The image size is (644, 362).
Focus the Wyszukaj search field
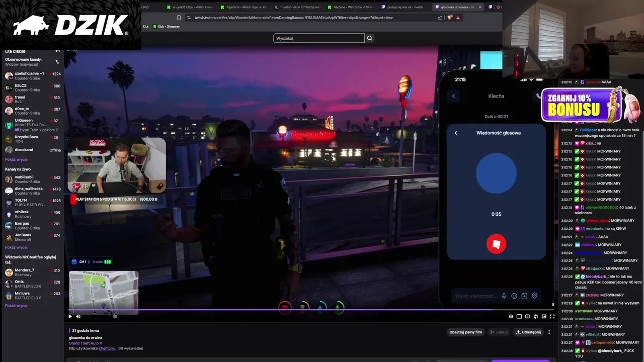pos(319,38)
